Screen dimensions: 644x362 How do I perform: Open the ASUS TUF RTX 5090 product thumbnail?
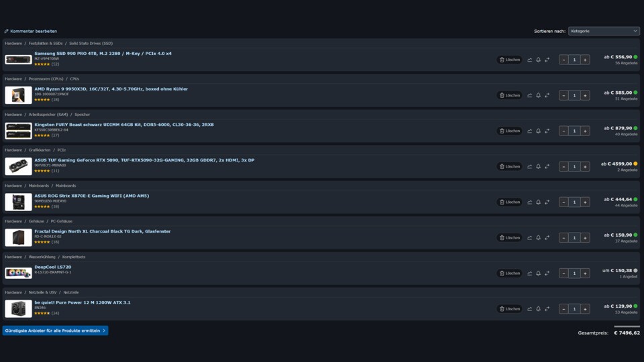coord(18,167)
